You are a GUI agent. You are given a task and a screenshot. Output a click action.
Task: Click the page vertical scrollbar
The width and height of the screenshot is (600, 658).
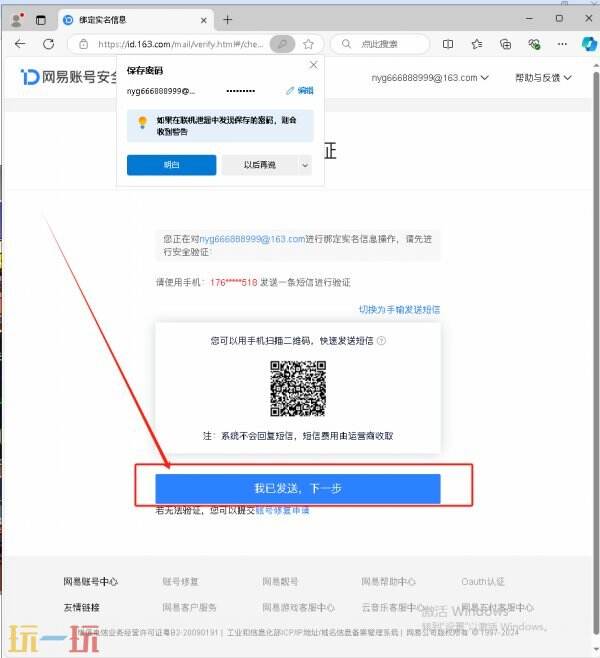pos(596,352)
